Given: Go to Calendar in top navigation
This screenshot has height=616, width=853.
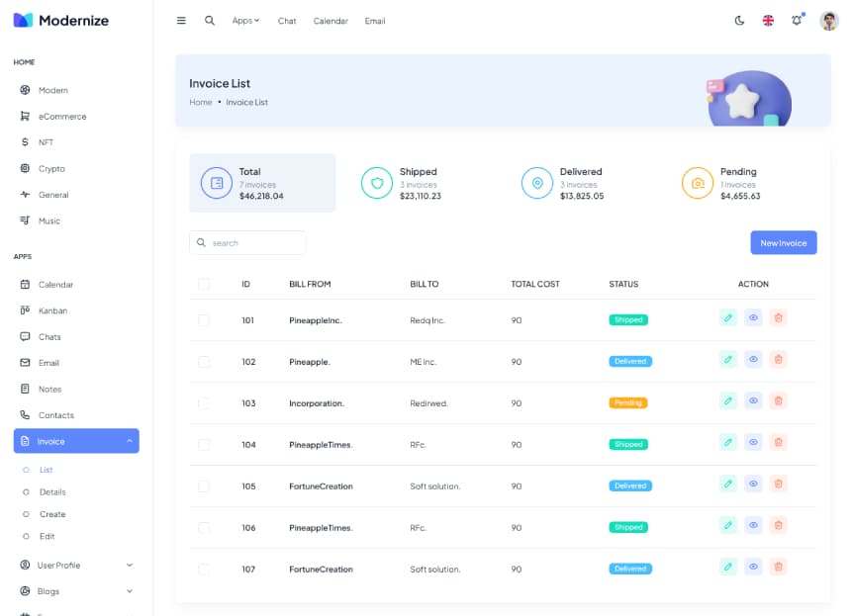Looking at the screenshot, I should 331,21.
